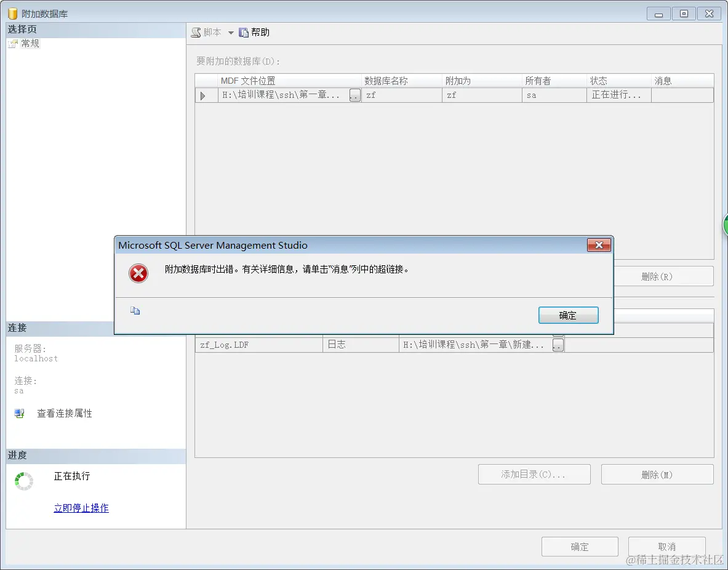Click the database icon in the 附加数据库 title bar
The image size is (728, 570).
12,14
